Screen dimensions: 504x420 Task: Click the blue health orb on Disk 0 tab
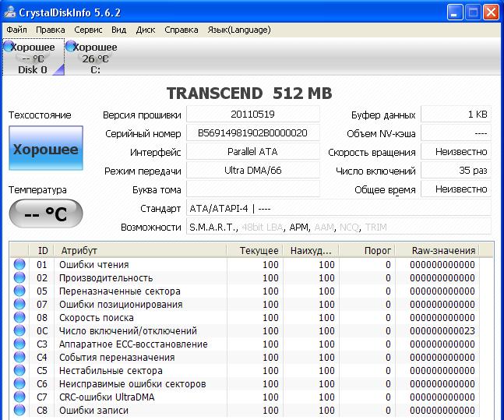pyautogui.click(x=9, y=46)
